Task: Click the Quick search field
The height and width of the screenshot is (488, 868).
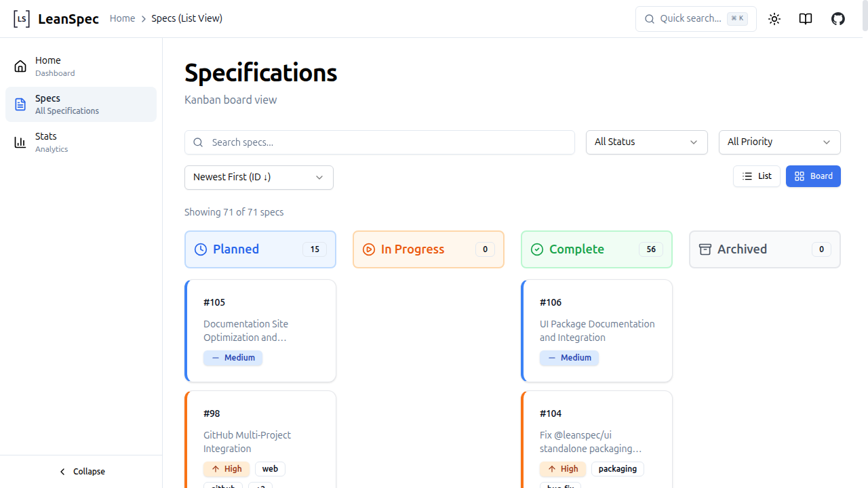Action: [x=696, y=18]
